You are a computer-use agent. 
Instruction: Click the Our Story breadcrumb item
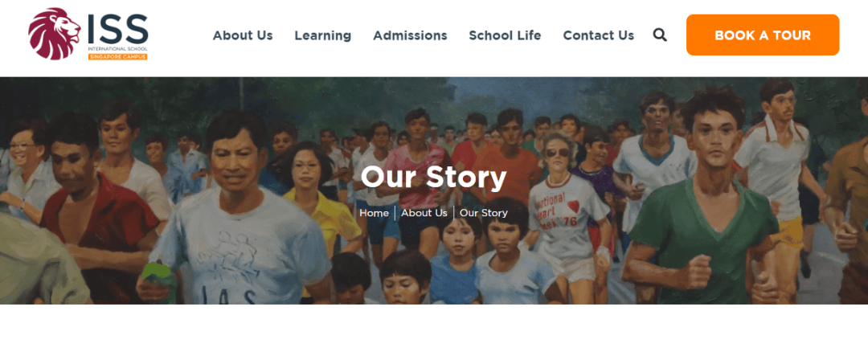coord(483,213)
